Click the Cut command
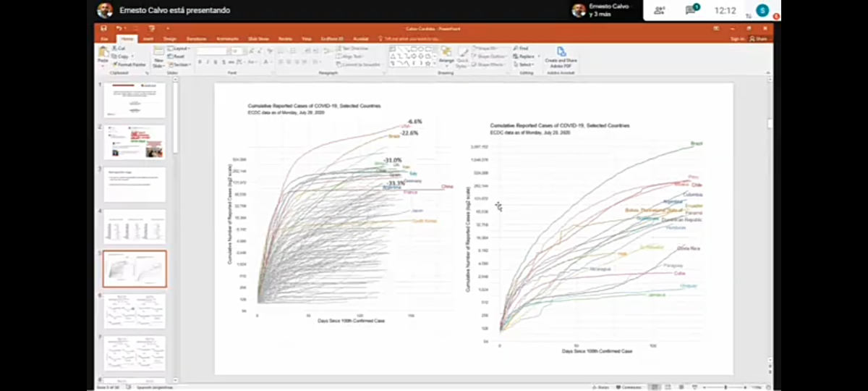 (120, 48)
